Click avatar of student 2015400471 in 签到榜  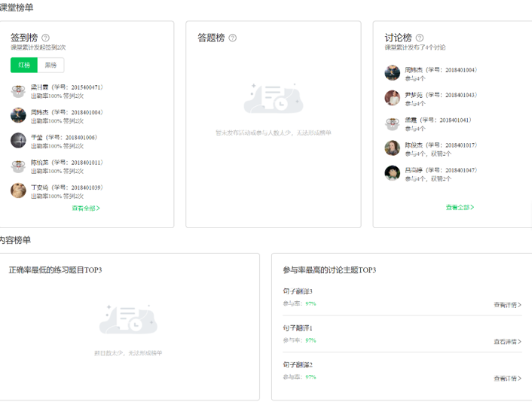click(x=18, y=91)
